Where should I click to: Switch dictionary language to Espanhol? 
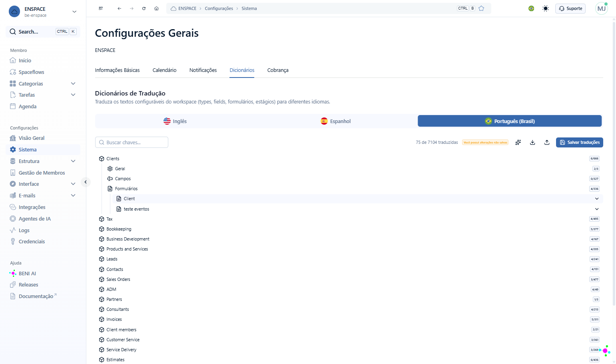336,121
